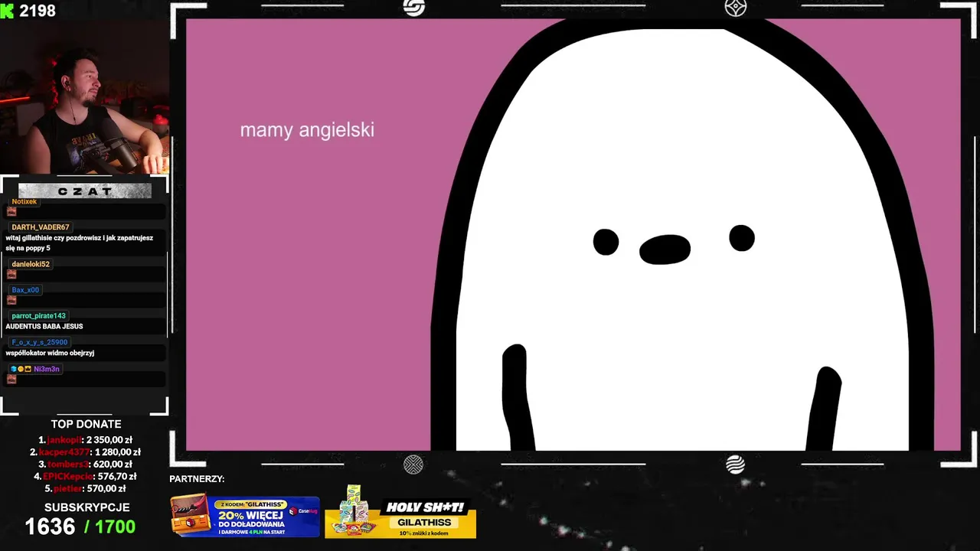This screenshot has height=551, width=980.
Task: Click the emote under danieloki52's name
Action: coord(11,274)
